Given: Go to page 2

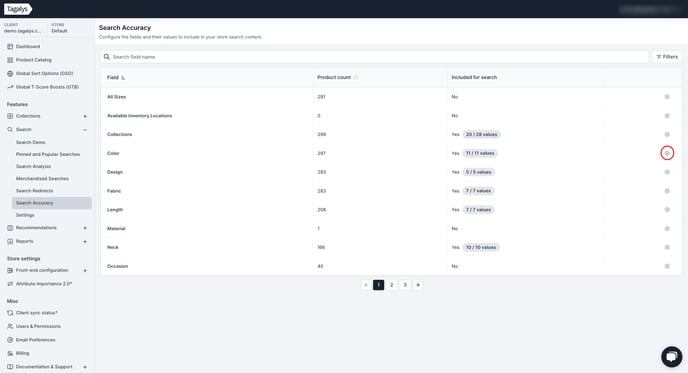Looking at the screenshot, I should [391, 285].
